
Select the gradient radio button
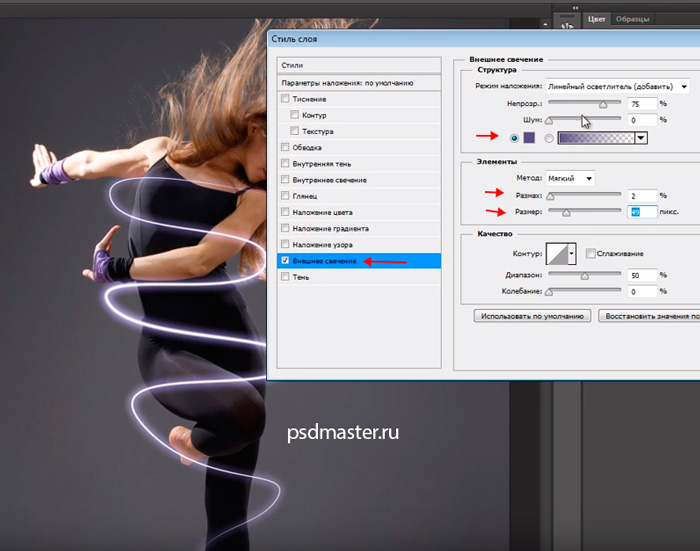(x=548, y=138)
